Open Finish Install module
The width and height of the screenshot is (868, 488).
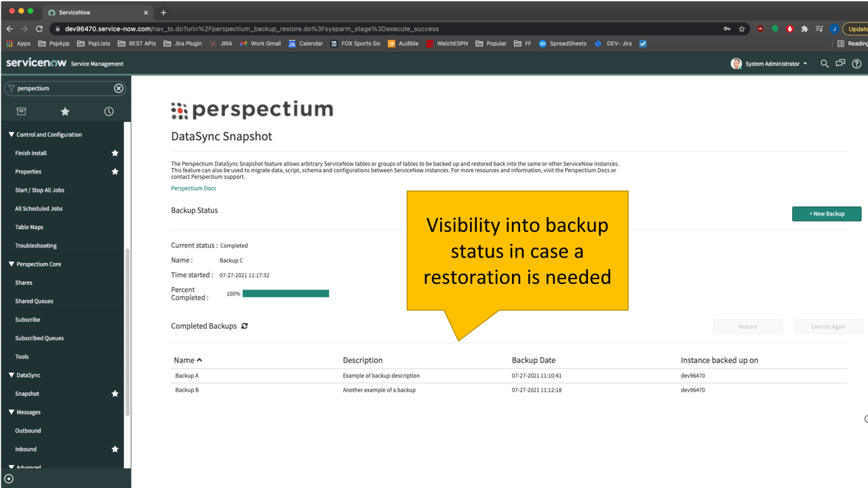pyautogui.click(x=31, y=153)
